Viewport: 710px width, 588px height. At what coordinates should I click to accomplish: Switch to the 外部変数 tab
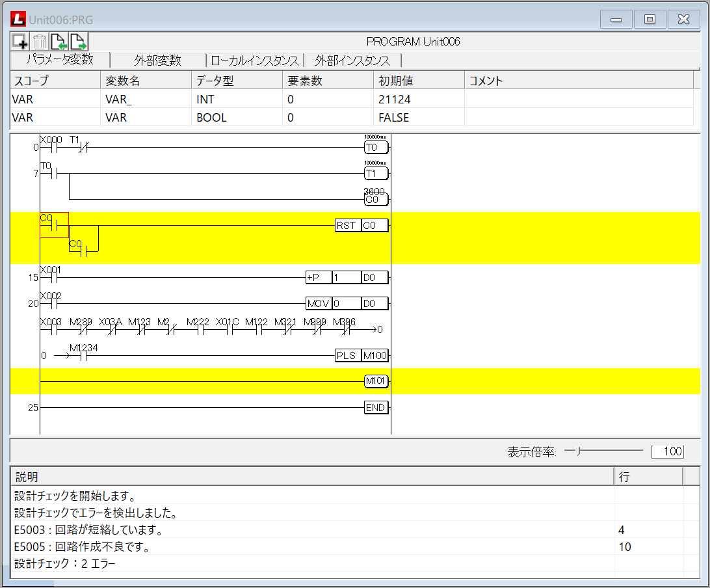pyautogui.click(x=157, y=60)
